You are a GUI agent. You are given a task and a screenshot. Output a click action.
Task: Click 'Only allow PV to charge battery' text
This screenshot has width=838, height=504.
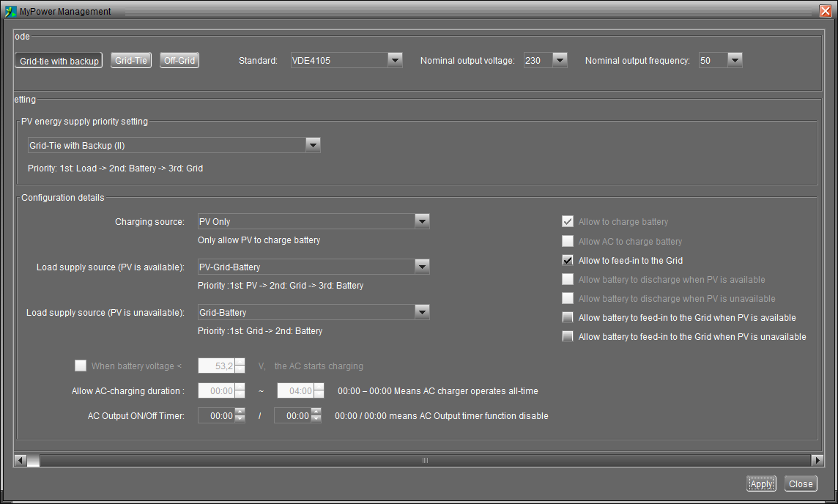coord(259,240)
